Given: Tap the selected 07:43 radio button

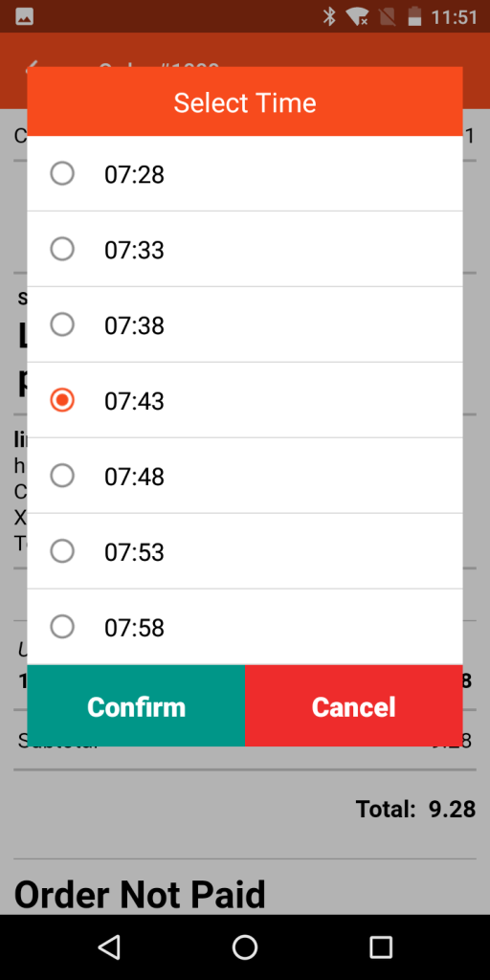Looking at the screenshot, I should tap(62, 400).
